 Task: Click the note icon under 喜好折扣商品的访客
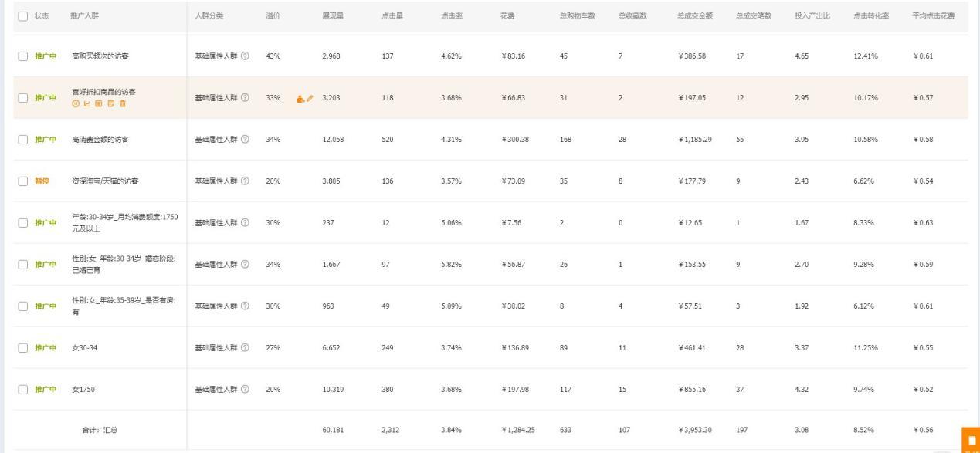(110, 104)
